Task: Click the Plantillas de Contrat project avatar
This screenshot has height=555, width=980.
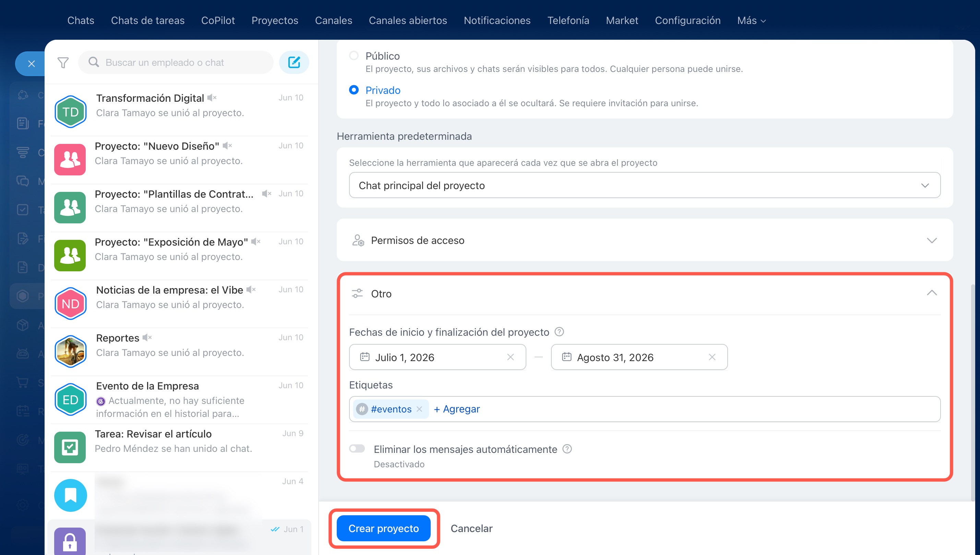Action: tap(70, 207)
